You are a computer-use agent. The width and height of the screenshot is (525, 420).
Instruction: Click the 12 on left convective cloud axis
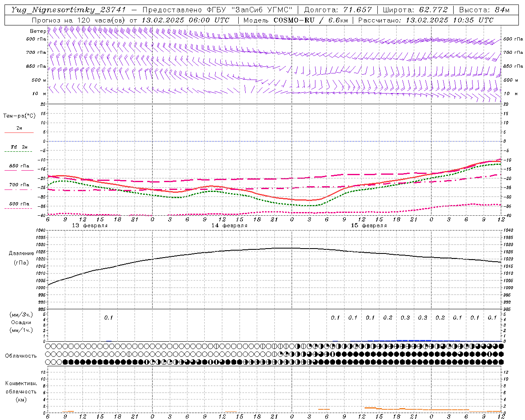tap(44, 372)
